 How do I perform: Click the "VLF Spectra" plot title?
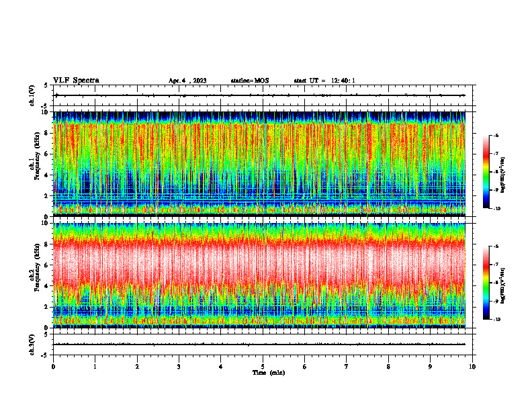(x=76, y=81)
